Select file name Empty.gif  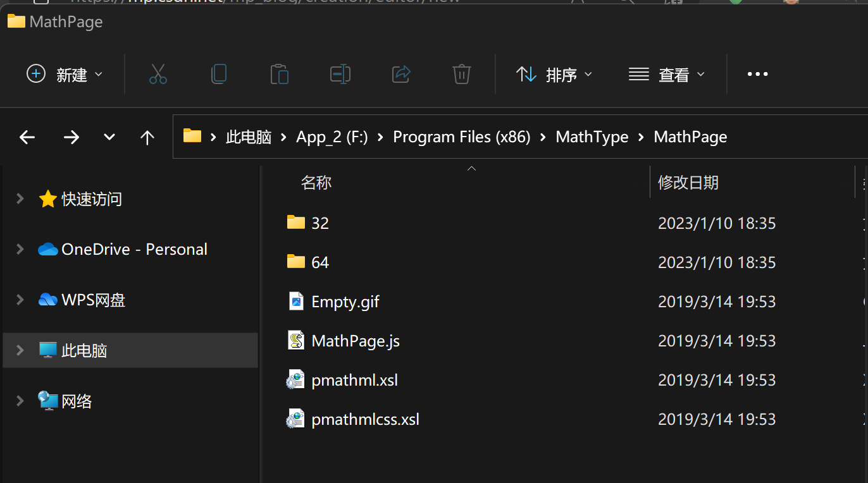(x=345, y=302)
